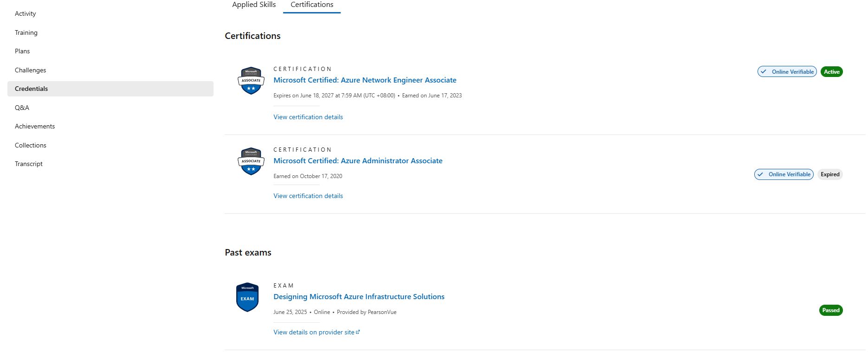Screen dimensions: 868x352
Task: Click the external link icon beside provider site
Action: 358,332
